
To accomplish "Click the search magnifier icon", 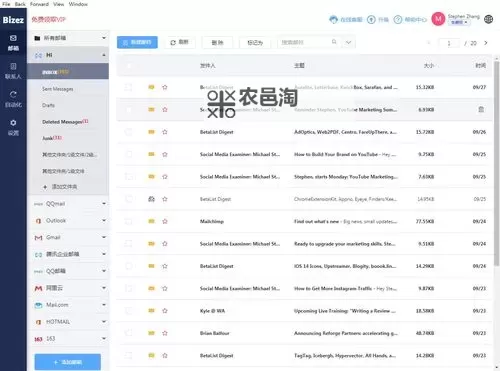I will (x=334, y=42).
